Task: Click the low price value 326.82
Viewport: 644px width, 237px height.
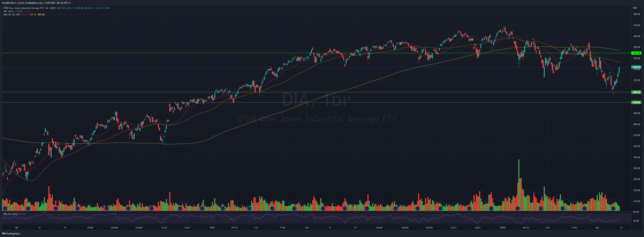Action: (80, 8)
